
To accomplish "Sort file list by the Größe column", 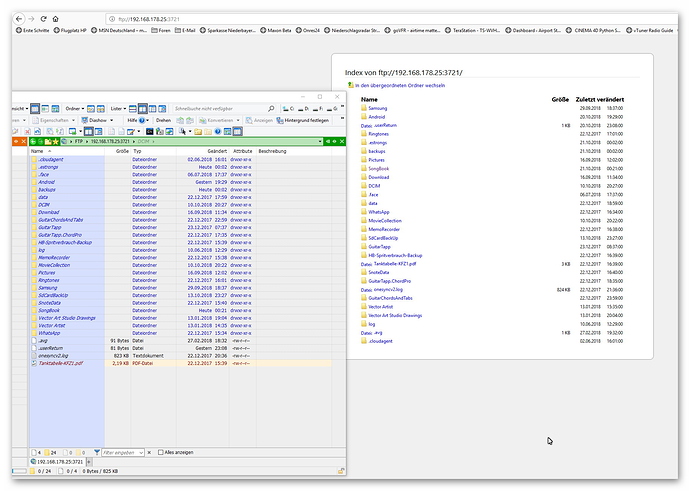I will pos(122,151).
